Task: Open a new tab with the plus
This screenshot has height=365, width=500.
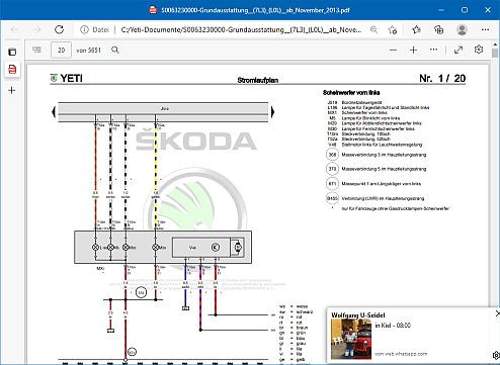Action: pos(12,90)
